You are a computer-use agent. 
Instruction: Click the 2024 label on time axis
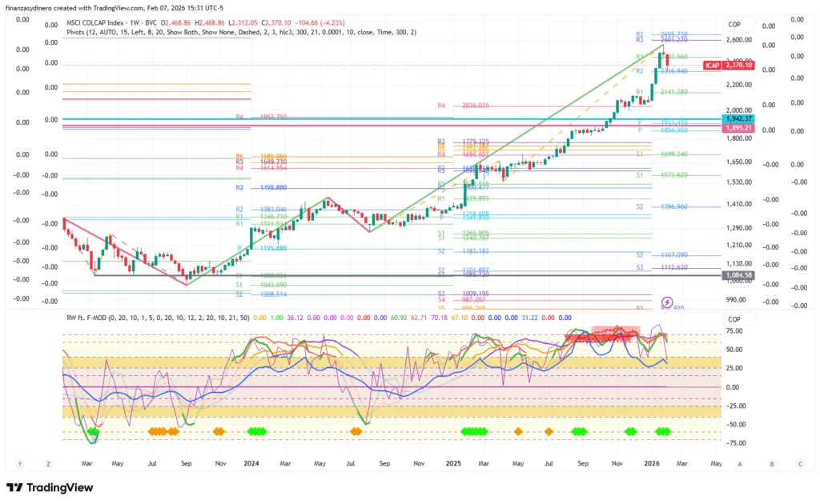[x=251, y=463]
